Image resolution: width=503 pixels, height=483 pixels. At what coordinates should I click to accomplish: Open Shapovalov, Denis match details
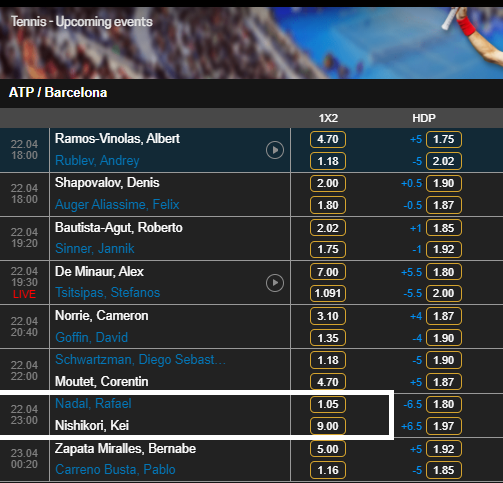click(x=107, y=183)
